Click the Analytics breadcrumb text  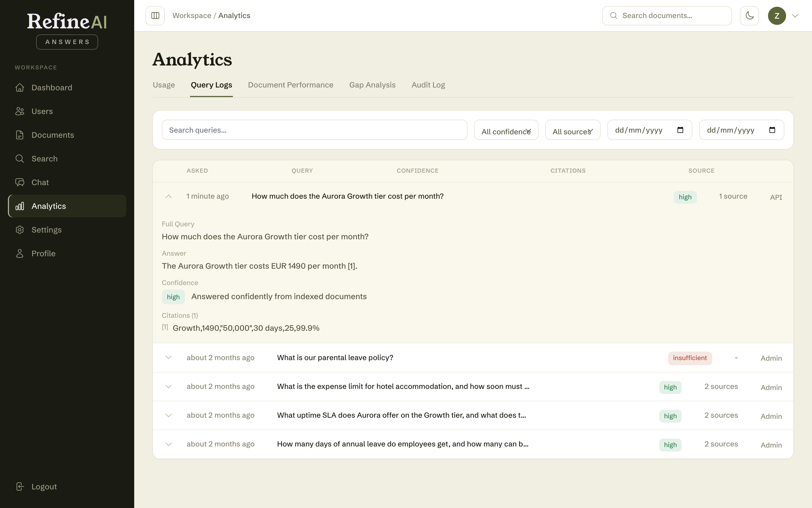234,16
